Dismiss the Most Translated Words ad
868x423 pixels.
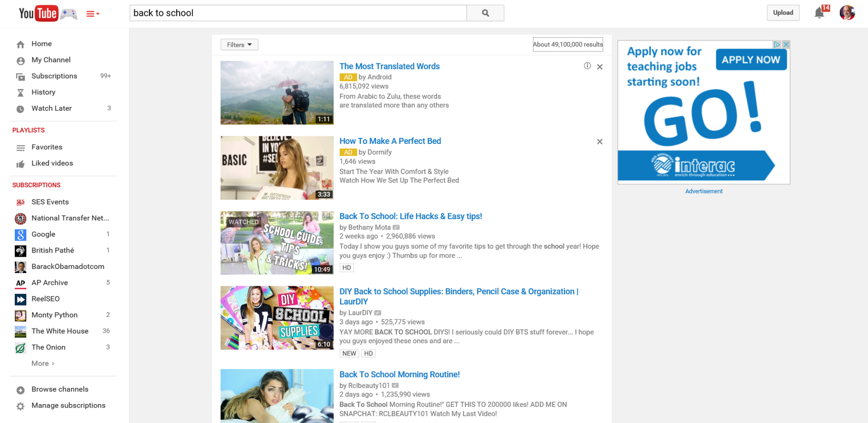coord(599,67)
